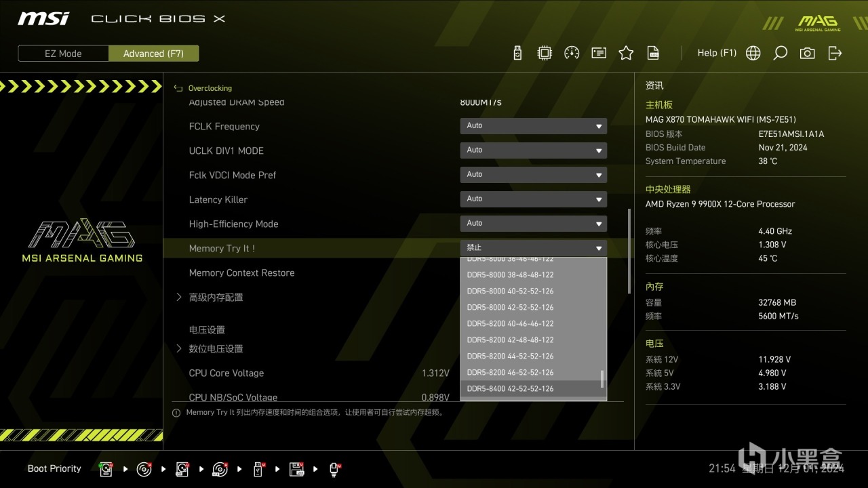Click AMD Ryzen 9 9900X processor name
The image size is (868, 488).
tap(720, 203)
